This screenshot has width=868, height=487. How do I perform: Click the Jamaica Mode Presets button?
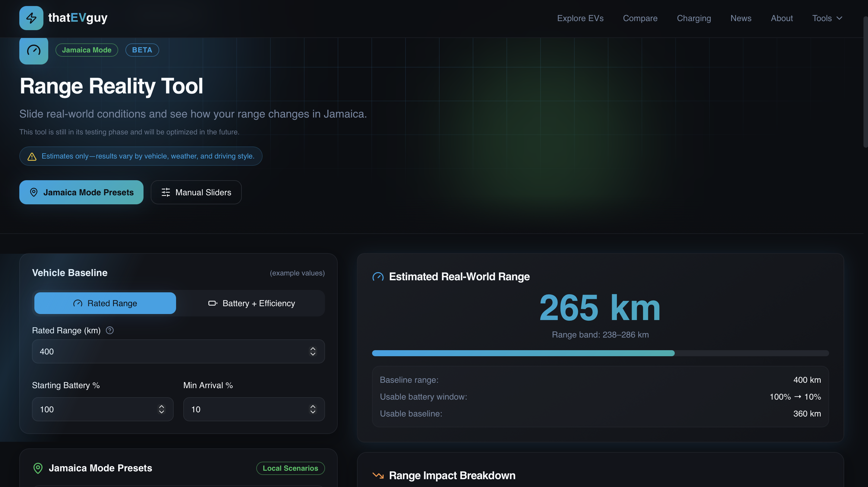pyautogui.click(x=81, y=192)
